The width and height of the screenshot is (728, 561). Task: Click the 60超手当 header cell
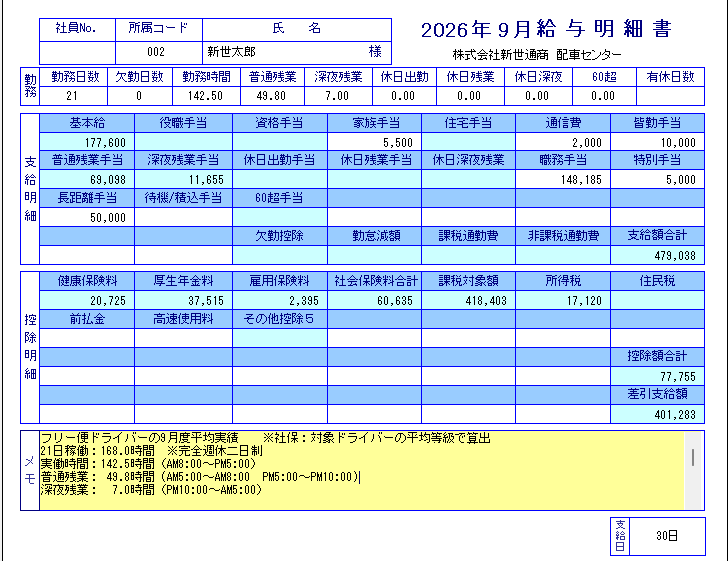[280, 198]
